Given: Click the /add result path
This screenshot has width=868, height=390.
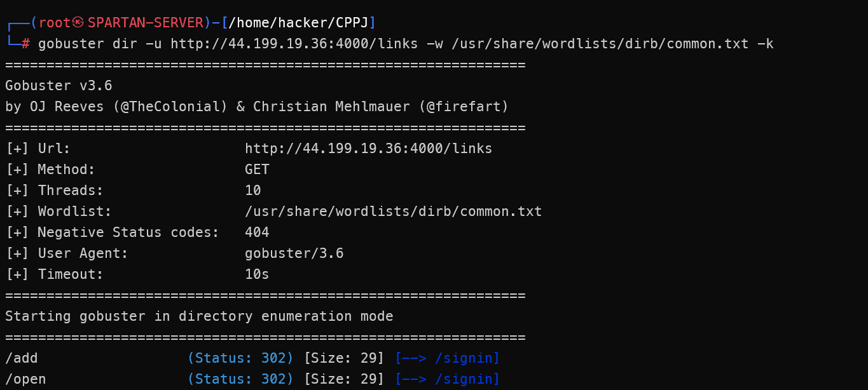Looking at the screenshot, I should (22, 358).
